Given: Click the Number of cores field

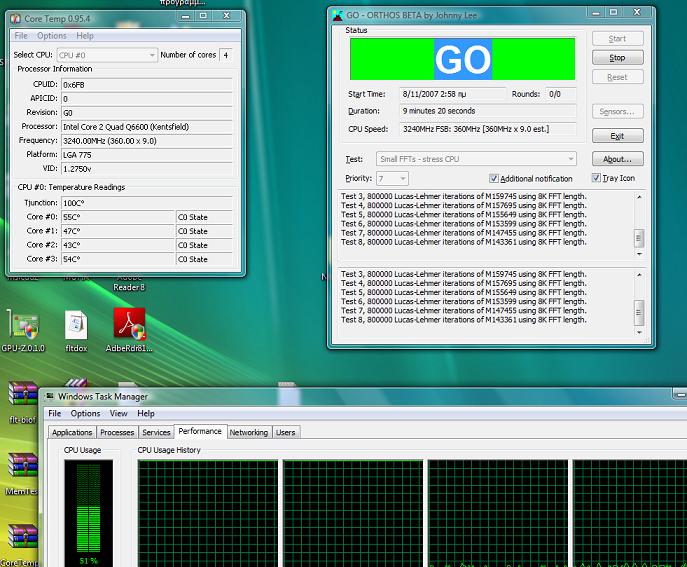Looking at the screenshot, I should (226, 55).
